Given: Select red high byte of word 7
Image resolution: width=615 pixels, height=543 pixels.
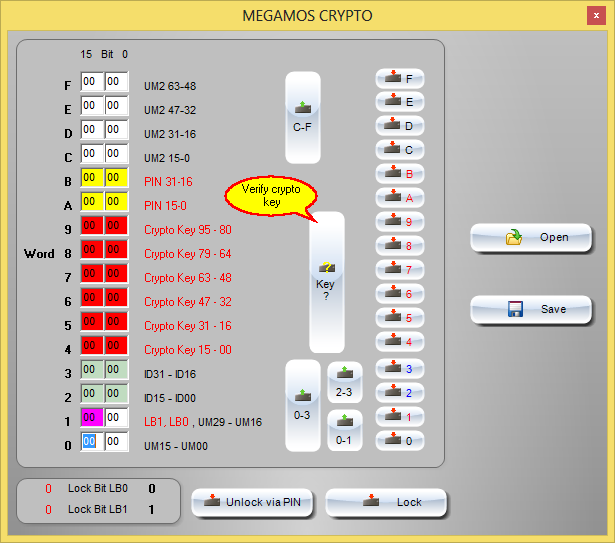Looking at the screenshot, I should (92, 273).
